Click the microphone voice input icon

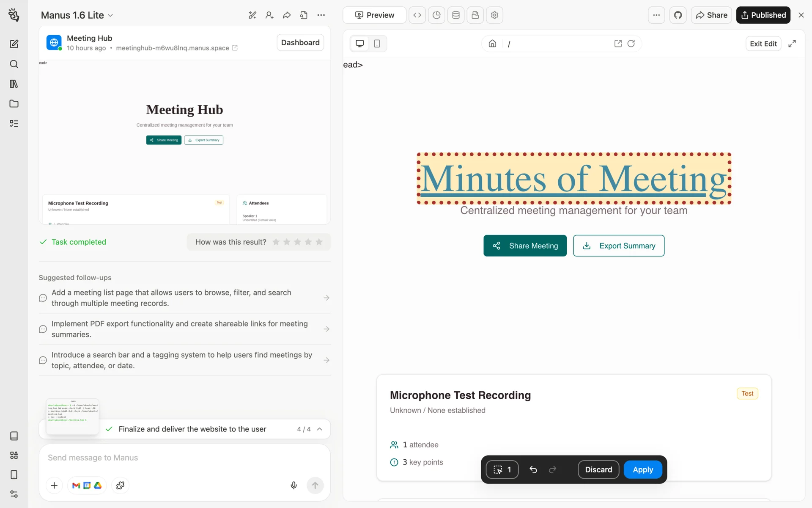294,485
